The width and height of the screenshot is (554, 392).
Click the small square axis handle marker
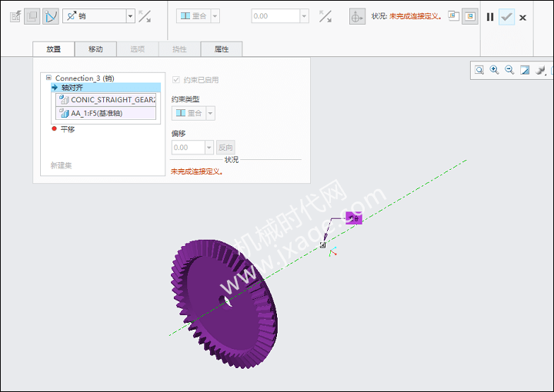coord(322,245)
